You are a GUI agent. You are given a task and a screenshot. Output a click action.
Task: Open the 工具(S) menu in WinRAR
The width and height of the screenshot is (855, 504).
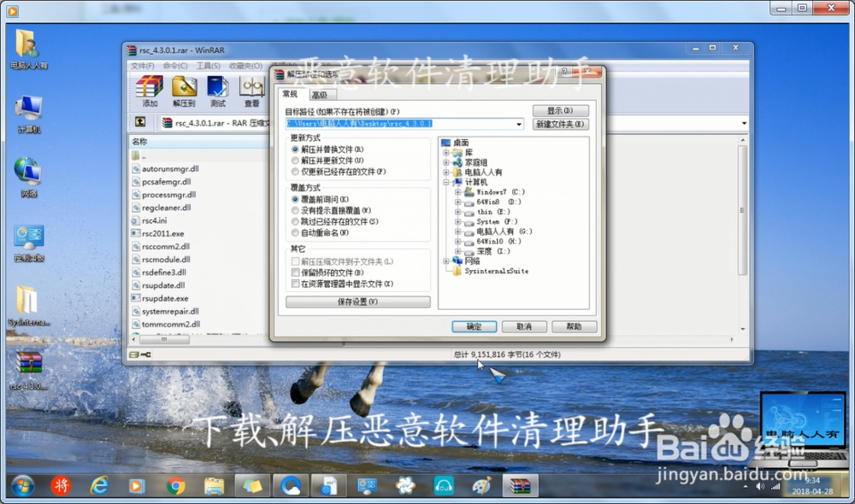coord(209,66)
